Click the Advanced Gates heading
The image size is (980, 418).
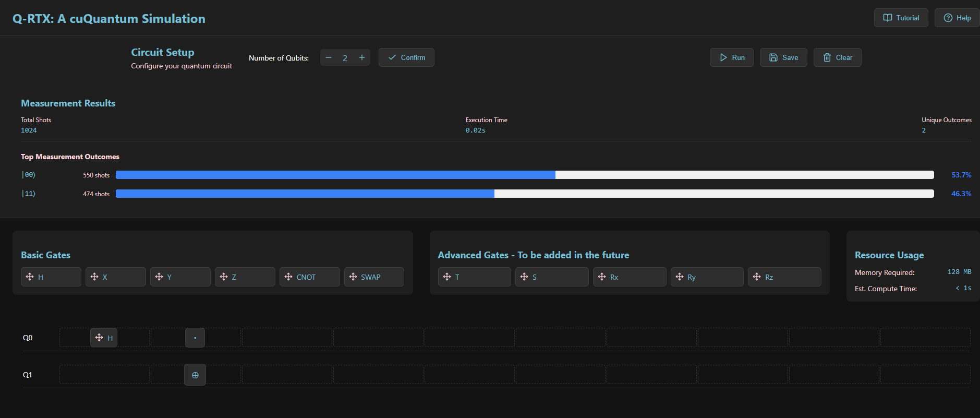click(x=534, y=255)
